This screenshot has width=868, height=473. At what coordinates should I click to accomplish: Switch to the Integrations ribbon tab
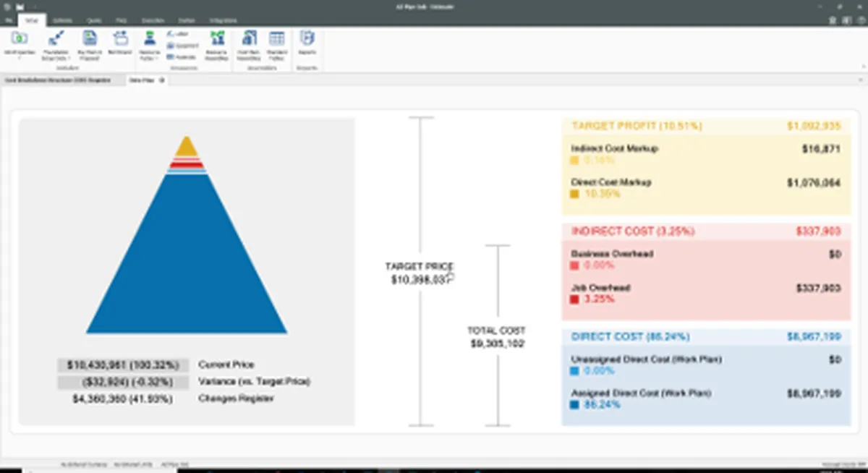(223, 20)
